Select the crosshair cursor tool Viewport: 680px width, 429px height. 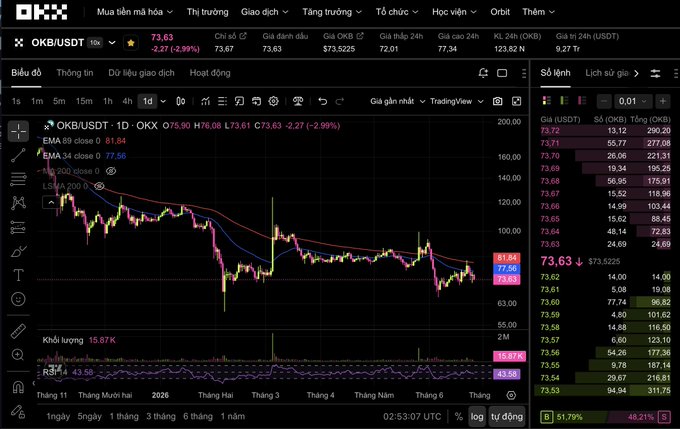tap(18, 131)
